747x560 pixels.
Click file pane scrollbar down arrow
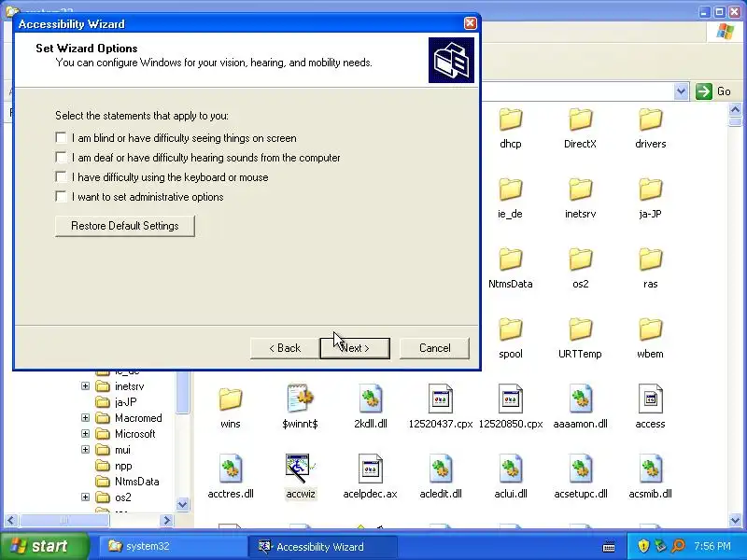735,521
